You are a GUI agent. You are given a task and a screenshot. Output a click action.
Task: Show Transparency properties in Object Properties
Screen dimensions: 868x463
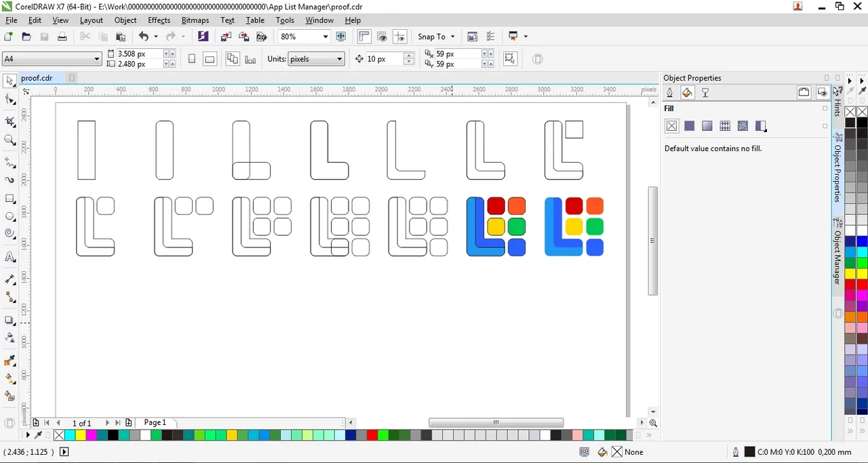[705, 93]
